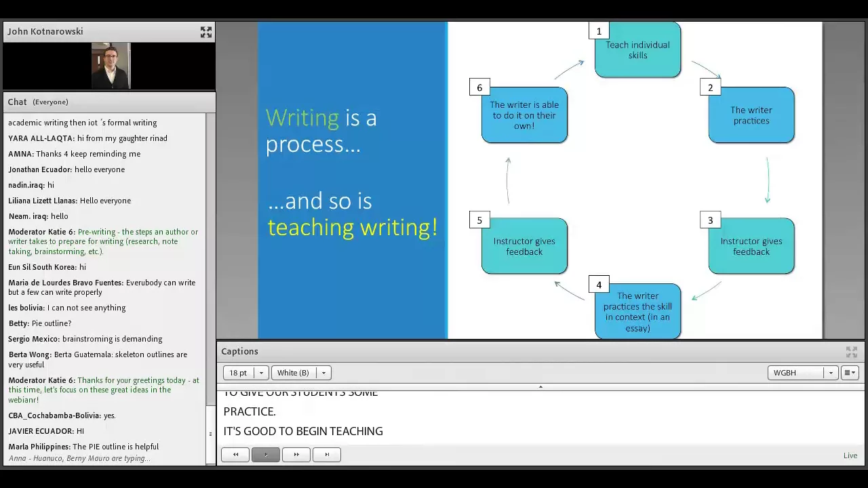
Task: Click the 'Liliana Lizett Llanas' message
Action: coord(70,201)
